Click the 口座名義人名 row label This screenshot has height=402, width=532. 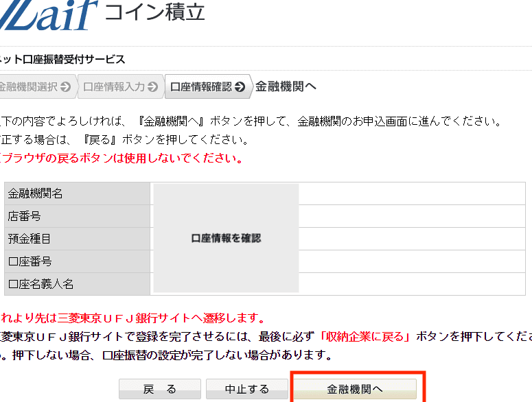tap(41, 284)
